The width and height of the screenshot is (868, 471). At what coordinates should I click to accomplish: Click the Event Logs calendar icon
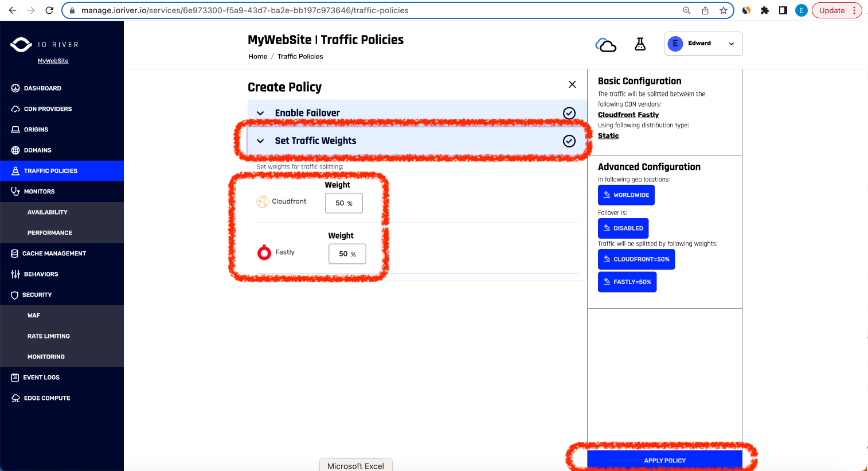coord(15,377)
